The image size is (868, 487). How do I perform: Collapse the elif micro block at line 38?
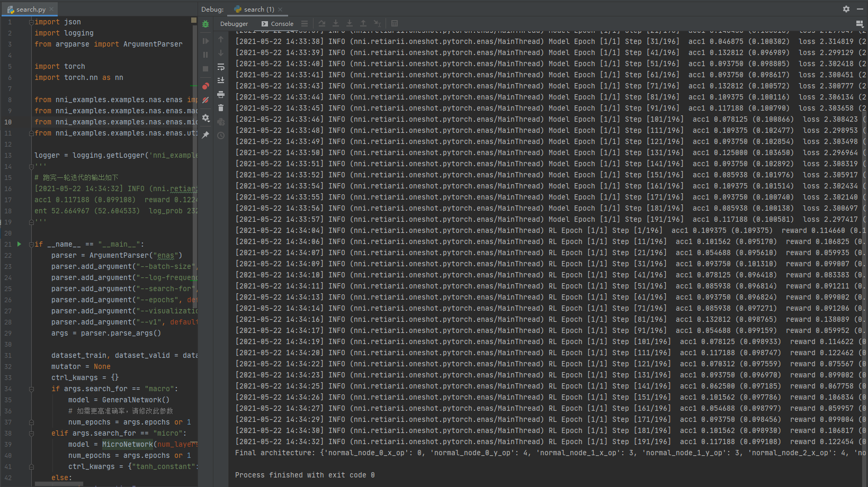tap(31, 433)
